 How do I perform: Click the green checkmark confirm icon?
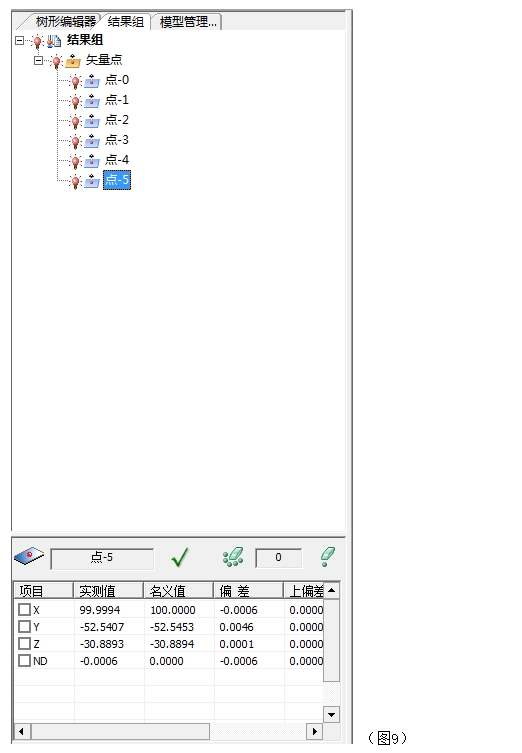coord(180,557)
